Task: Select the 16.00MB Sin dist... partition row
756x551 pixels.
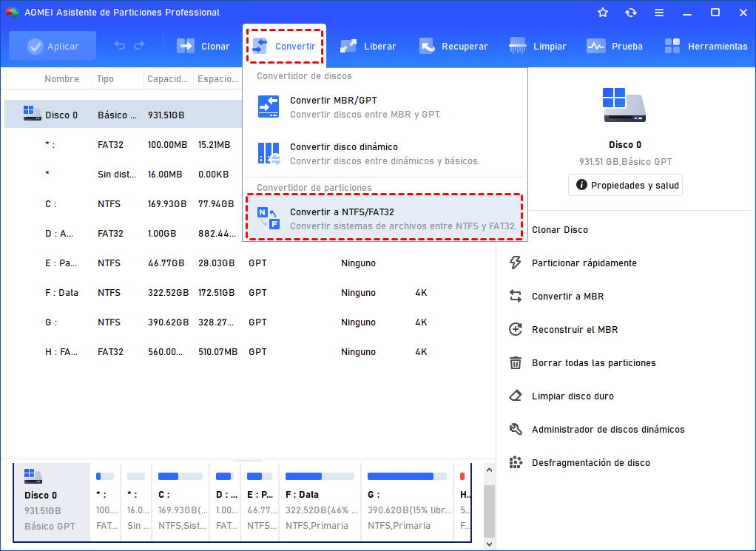Action: [124, 174]
